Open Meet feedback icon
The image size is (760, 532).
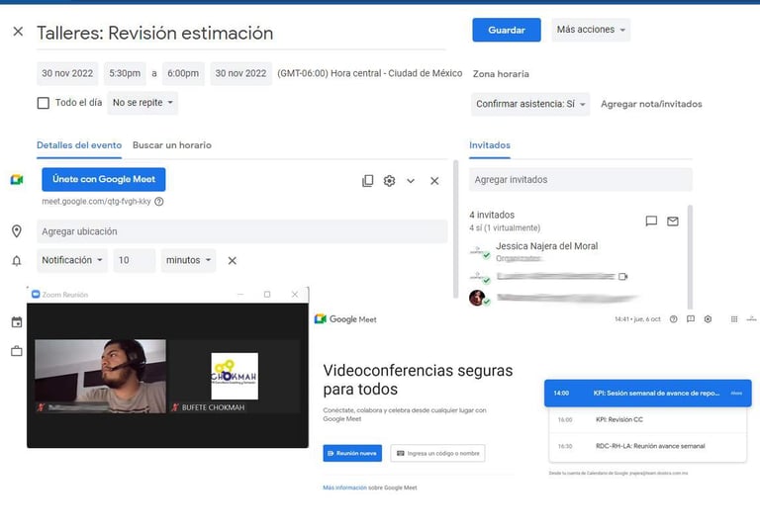691,318
